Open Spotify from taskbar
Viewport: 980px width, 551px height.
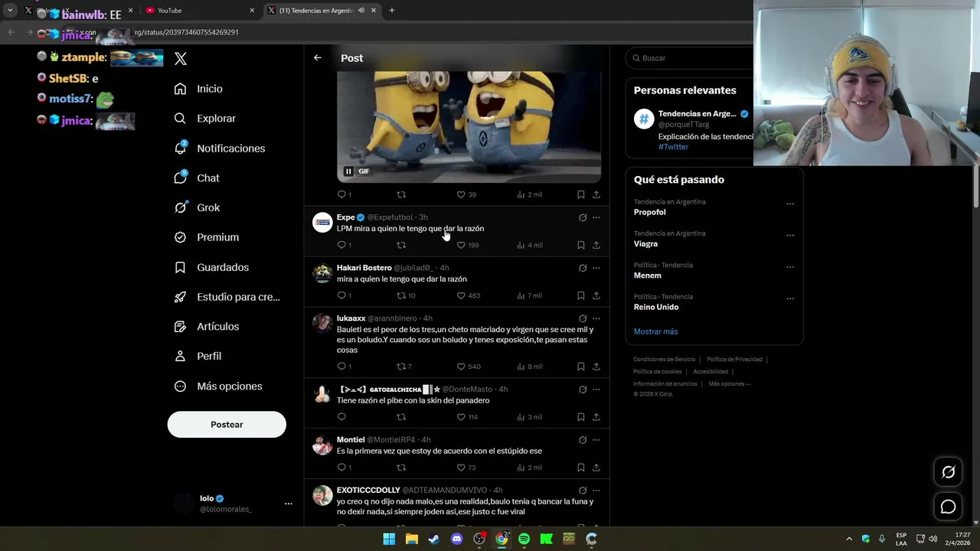[x=524, y=539]
